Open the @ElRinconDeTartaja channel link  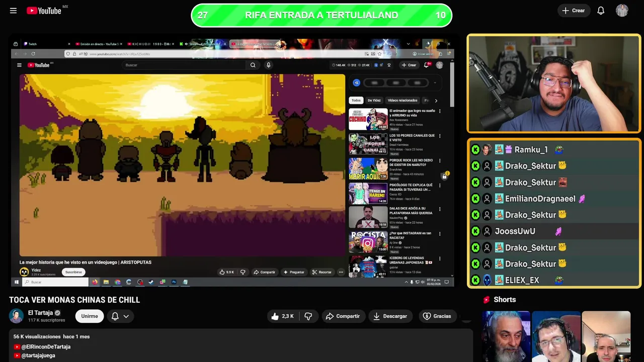46,347
